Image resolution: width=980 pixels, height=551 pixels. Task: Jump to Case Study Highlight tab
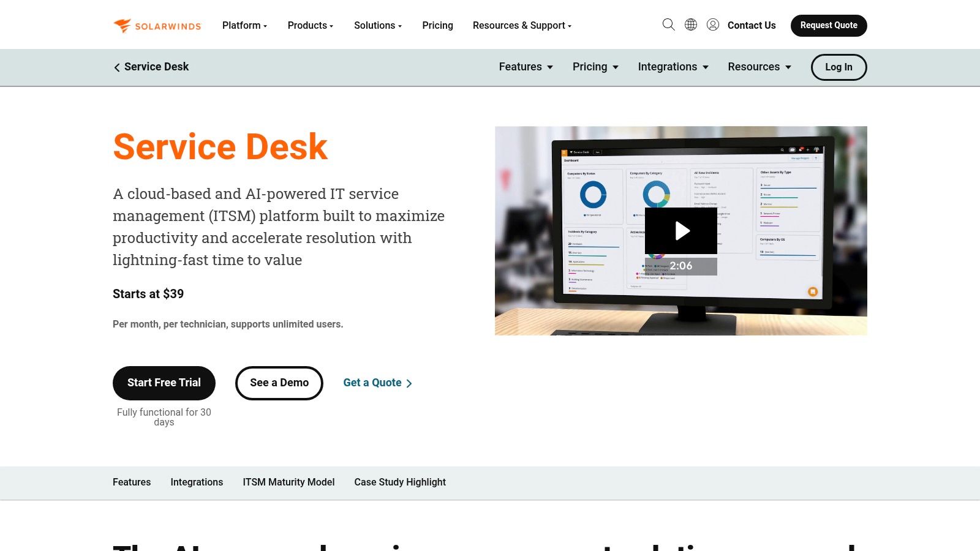pos(400,482)
